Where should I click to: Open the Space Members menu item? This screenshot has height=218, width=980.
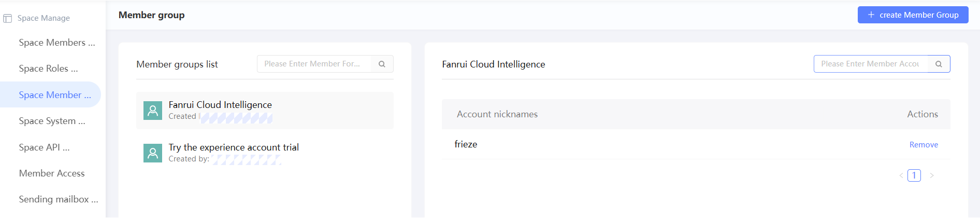pyautogui.click(x=56, y=43)
